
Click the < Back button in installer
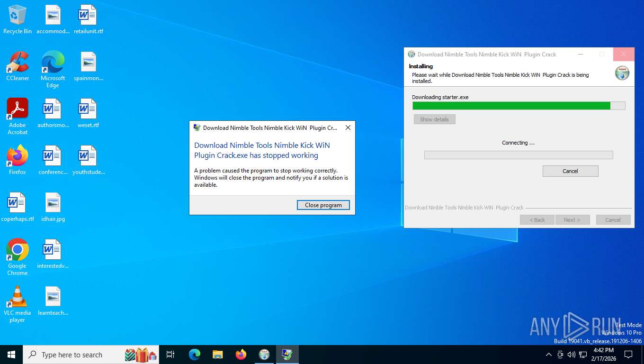(537, 220)
